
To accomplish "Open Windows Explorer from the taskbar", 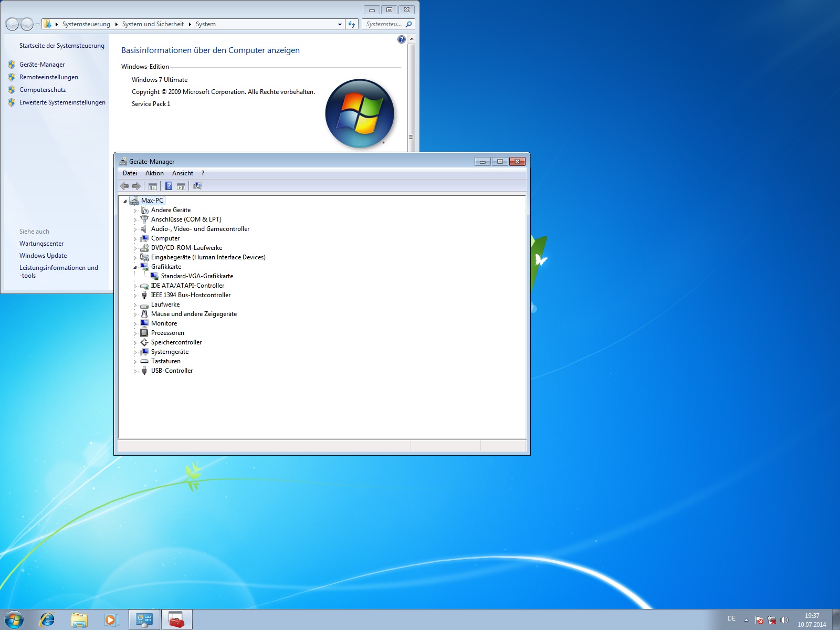I will 79,620.
